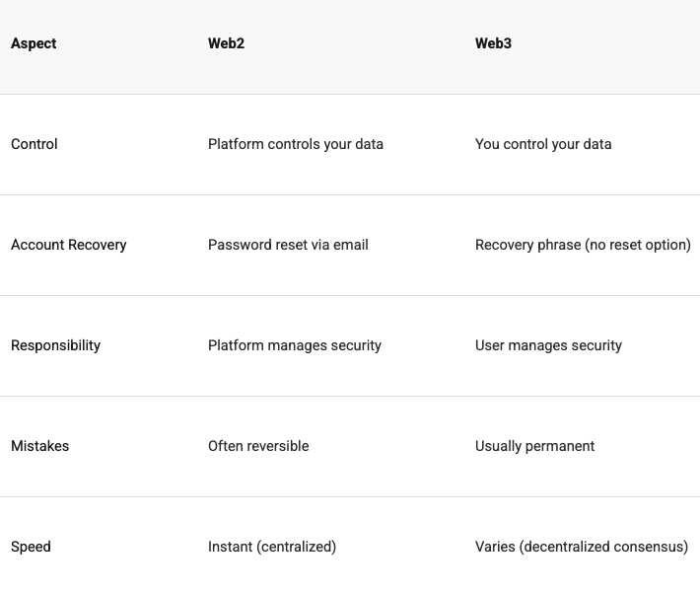Viewport: 700px width, 595px height.
Task: Click 'Varies (decentralized consensus)' cell
Action: tap(582, 547)
